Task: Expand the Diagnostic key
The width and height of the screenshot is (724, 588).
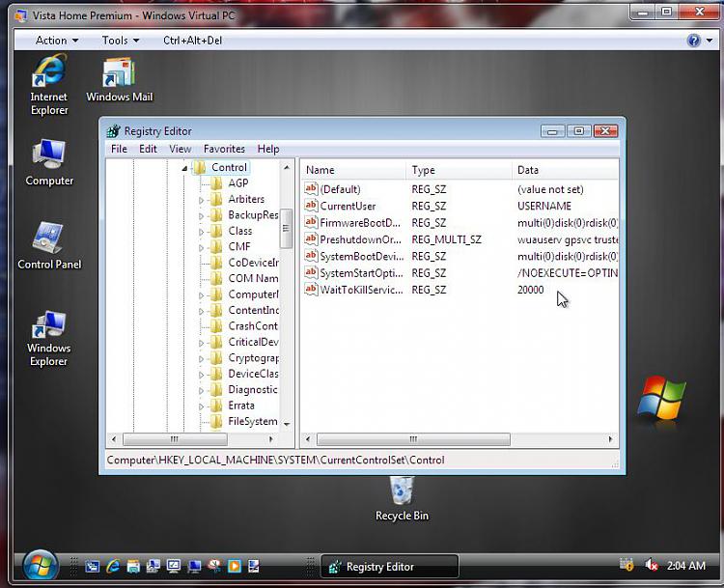Action: pyautogui.click(x=202, y=390)
